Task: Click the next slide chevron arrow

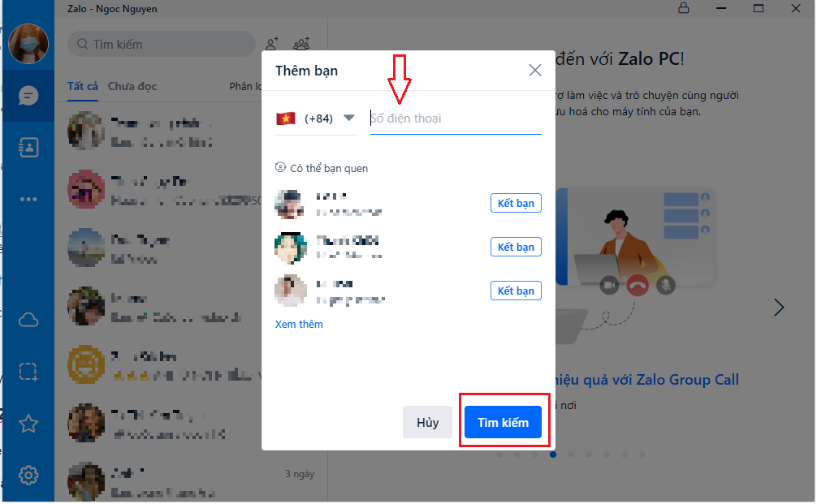Action: click(779, 308)
